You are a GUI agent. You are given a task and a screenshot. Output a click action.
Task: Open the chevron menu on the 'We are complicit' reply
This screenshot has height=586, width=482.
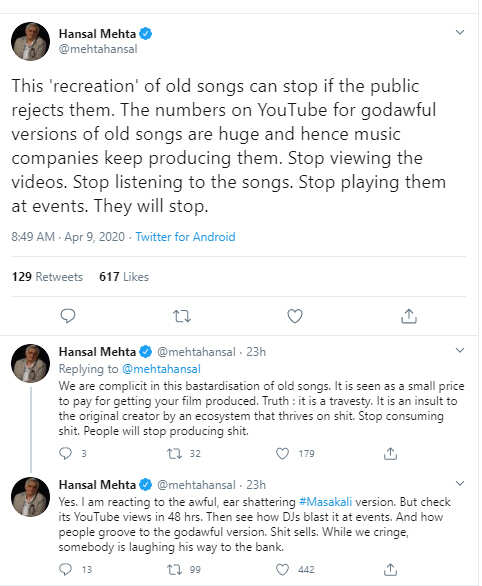click(460, 350)
